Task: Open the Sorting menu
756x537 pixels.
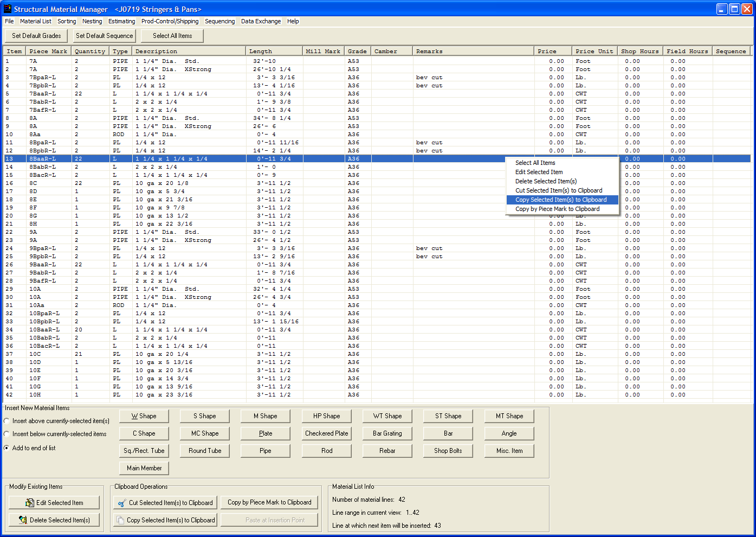Action: [67, 21]
